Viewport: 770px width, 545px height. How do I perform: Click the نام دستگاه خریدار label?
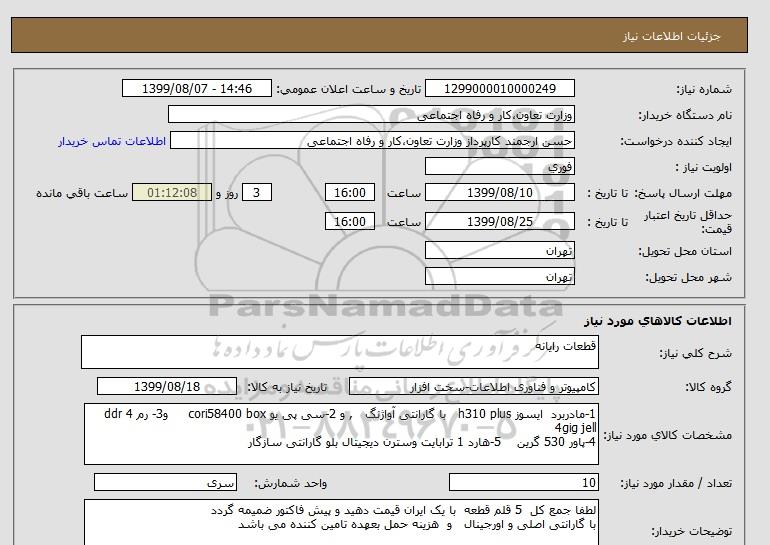(685, 115)
